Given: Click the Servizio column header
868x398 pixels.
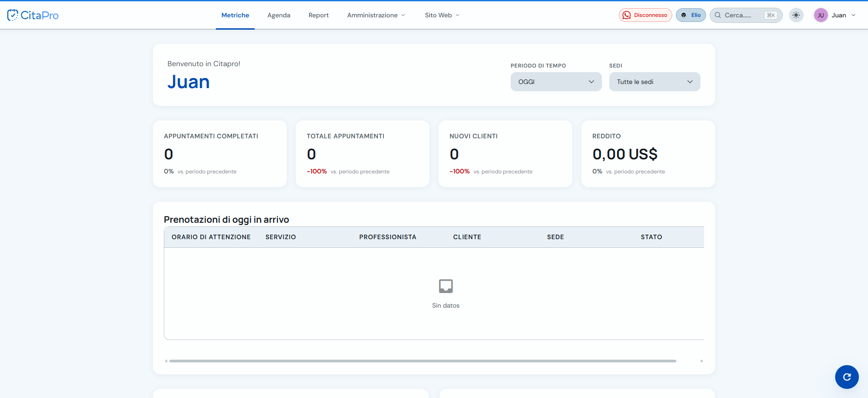Looking at the screenshot, I should tap(281, 237).
